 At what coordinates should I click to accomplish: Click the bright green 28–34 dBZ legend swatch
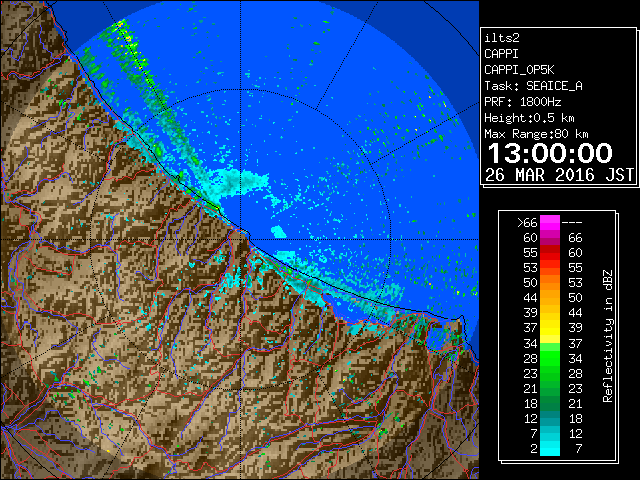coord(550,358)
